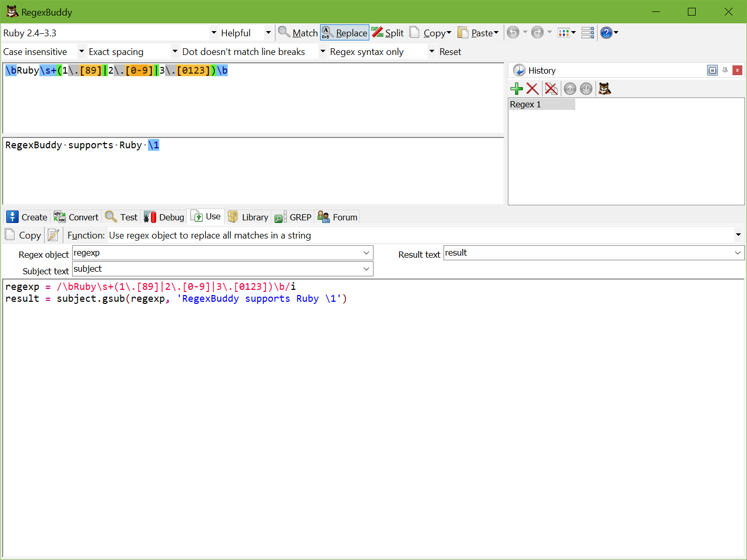Image resolution: width=747 pixels, height=560 pixels.
Task: Click the RegexBuddy title bar icon
Action: tap(12, 12)
